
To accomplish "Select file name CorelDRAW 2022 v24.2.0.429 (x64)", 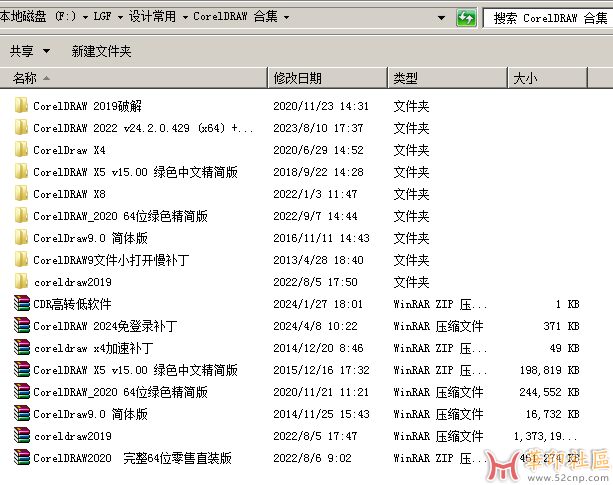I will tap(143, 128).
